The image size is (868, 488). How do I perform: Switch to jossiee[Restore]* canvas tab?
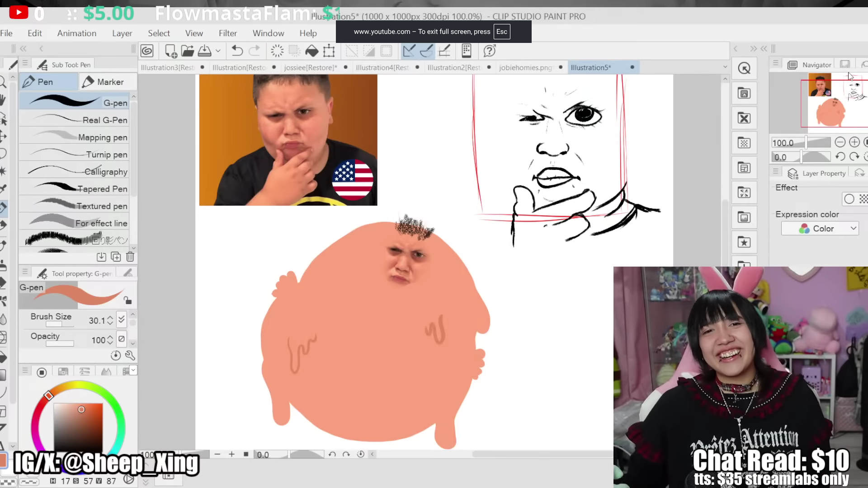click(311, 67)
